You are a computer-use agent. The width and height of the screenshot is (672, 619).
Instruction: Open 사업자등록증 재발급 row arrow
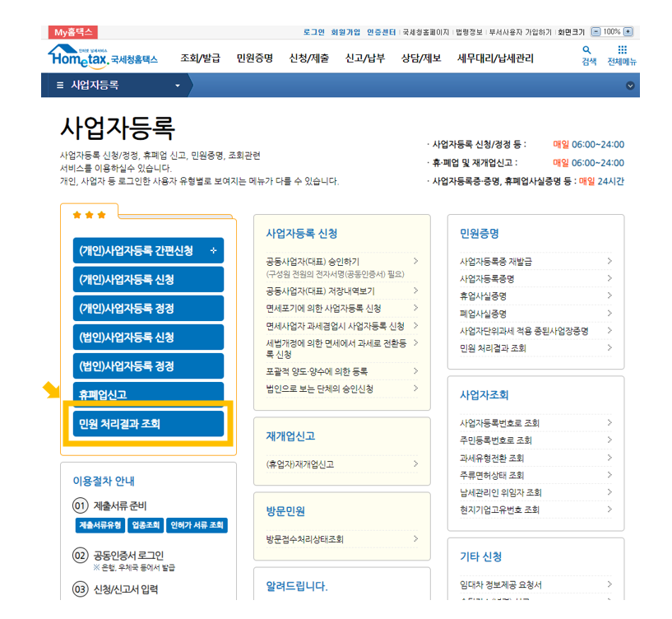click(609, 261)
